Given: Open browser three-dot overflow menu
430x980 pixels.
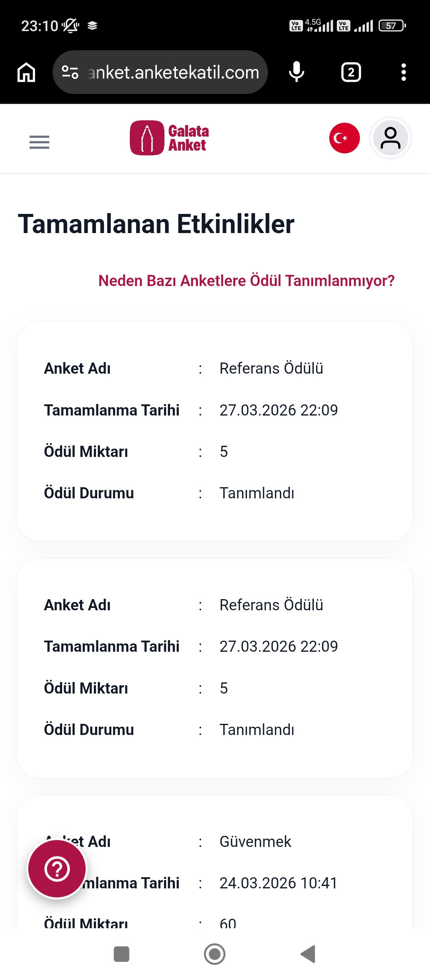Looking at the screenshot, I should (x=404, y=72).
